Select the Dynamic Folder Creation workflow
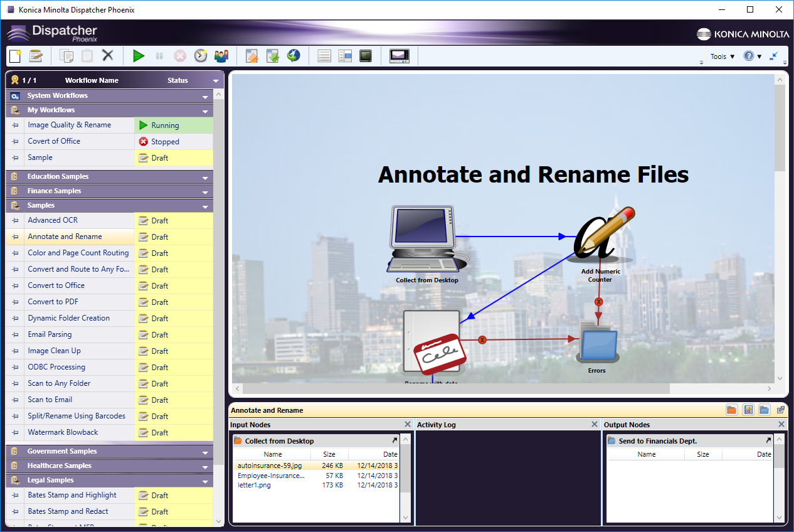 69,318
